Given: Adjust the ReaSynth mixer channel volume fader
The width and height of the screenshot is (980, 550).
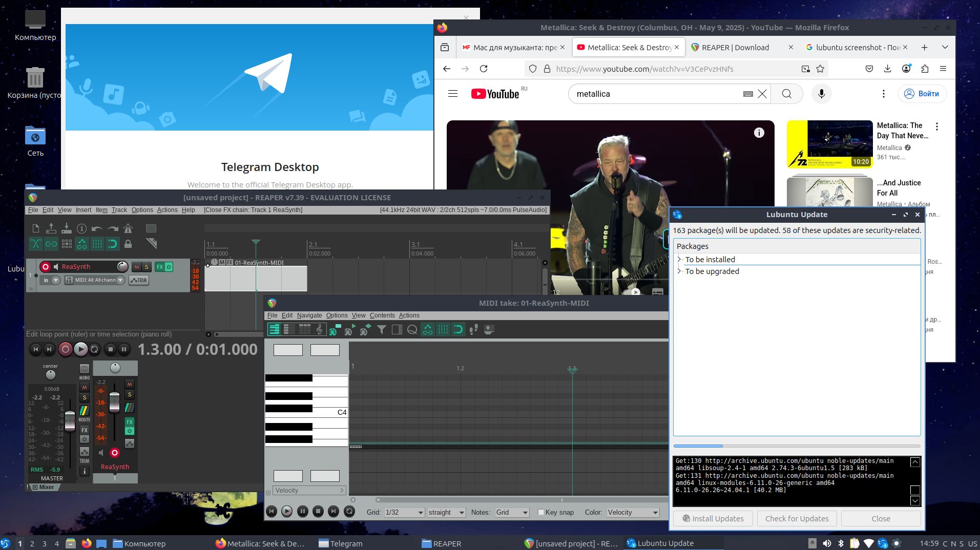Looking at the screenshot, I should [x=115, y=402].
